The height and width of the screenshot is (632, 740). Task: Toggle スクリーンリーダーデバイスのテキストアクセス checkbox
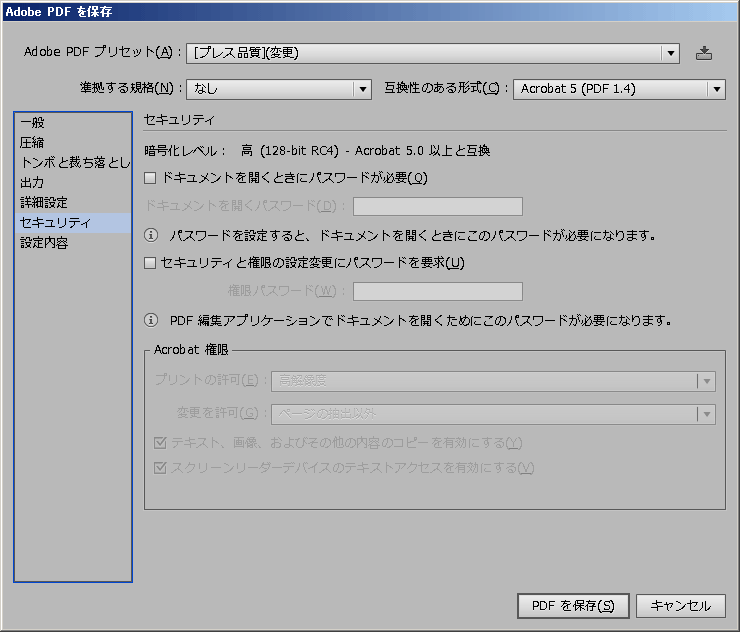tap(160, 468)
